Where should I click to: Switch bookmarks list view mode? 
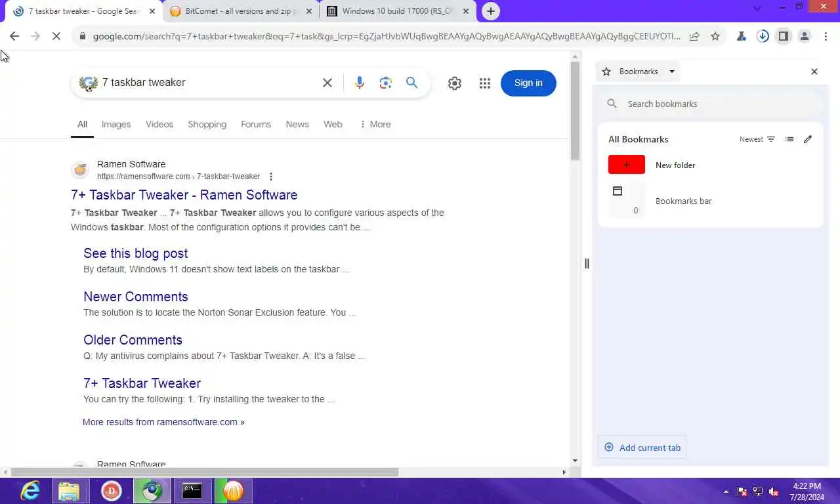[789, 139]
